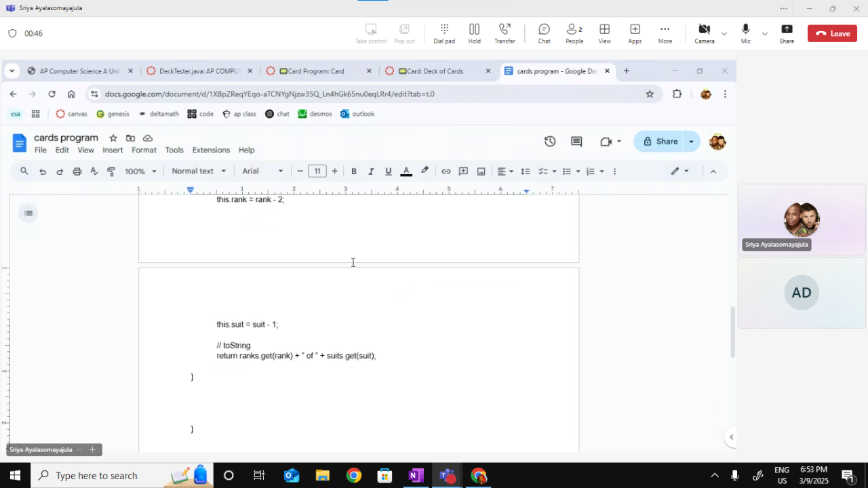Open the Insert menu
Viewport: 868px width, 488px height.
(113, 150)
